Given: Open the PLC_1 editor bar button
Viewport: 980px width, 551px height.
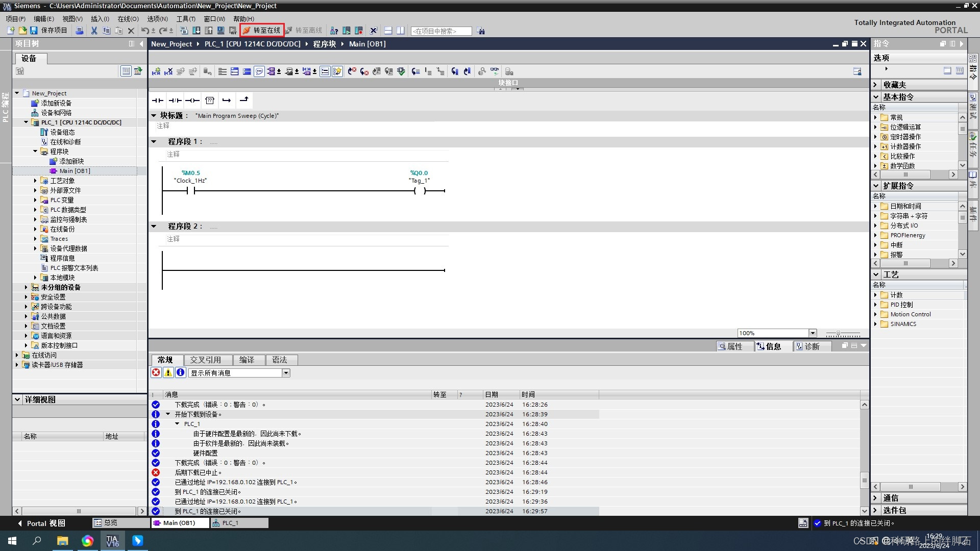Looking at the screenshot, I should [x=239, y=523].
